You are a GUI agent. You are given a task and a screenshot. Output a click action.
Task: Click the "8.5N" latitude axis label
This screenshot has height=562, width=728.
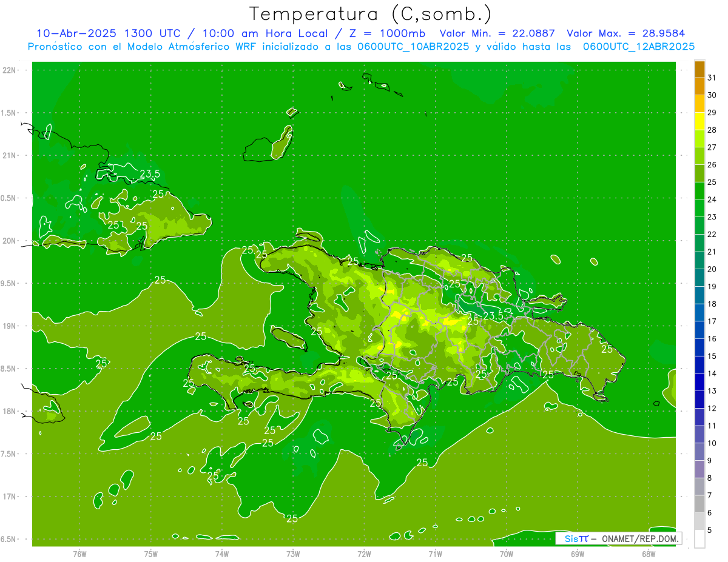pyautogui.click(x=9, y=369)
